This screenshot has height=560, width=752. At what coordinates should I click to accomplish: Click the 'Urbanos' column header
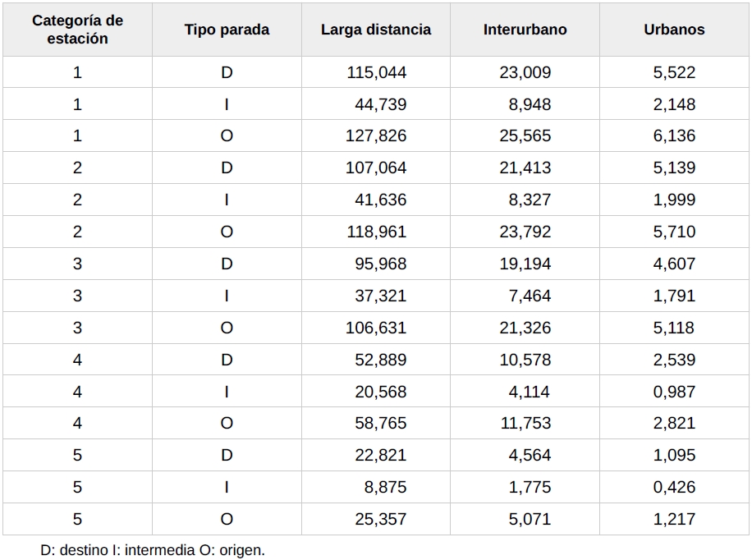(674, 30)
